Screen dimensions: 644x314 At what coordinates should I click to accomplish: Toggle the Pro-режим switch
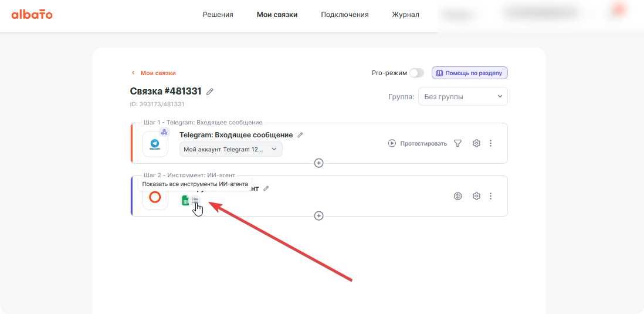pyautogui.click(x=416, y=73)
